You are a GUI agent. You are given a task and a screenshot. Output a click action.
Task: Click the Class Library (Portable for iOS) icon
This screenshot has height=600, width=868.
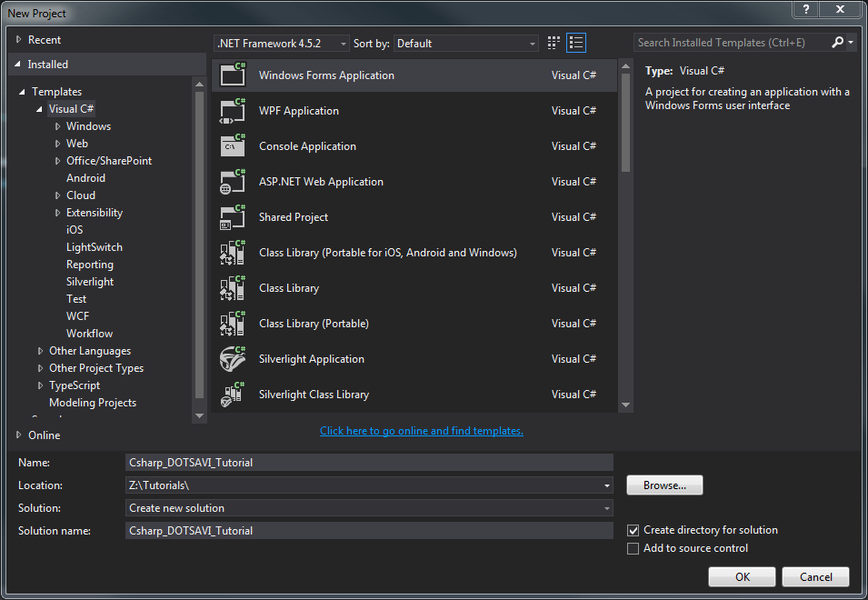pos(233,253)
